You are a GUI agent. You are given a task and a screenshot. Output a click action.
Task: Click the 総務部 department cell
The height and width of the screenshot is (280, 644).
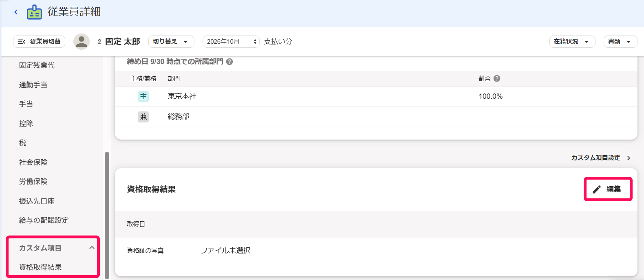pyautogui.click(x=179, y=117)
